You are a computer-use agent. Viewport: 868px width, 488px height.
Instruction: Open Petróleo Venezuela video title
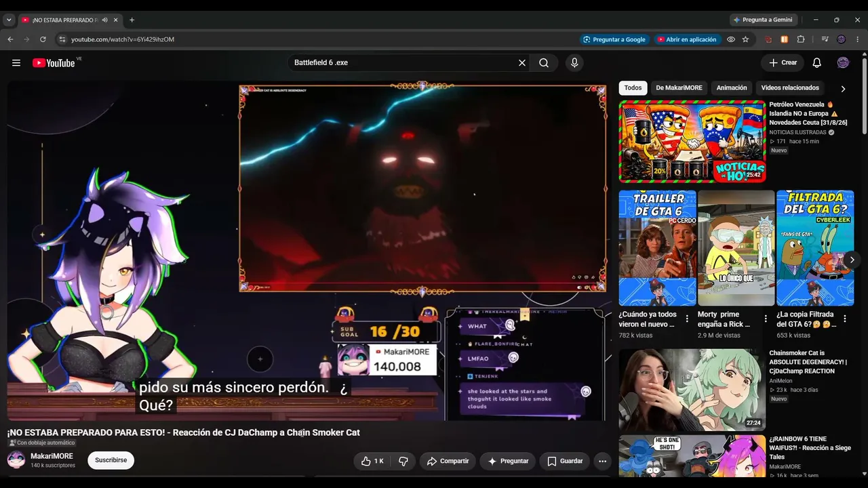click(808, 114)
